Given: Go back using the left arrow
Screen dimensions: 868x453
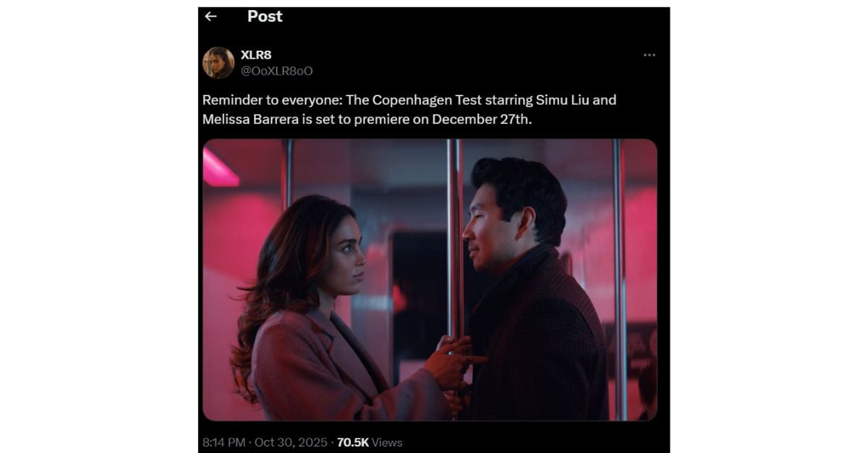Looking at the screenshot, I should tap(210, 17).
